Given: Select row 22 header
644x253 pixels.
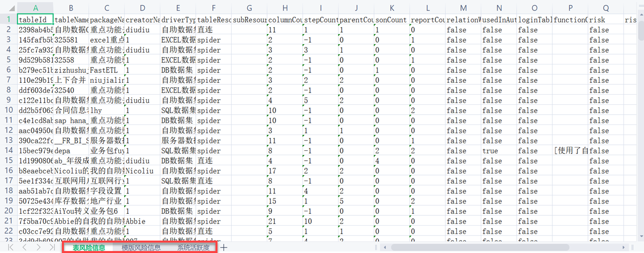Looking at the screenshot, I should pyautogui.click(x=8, y=231).
